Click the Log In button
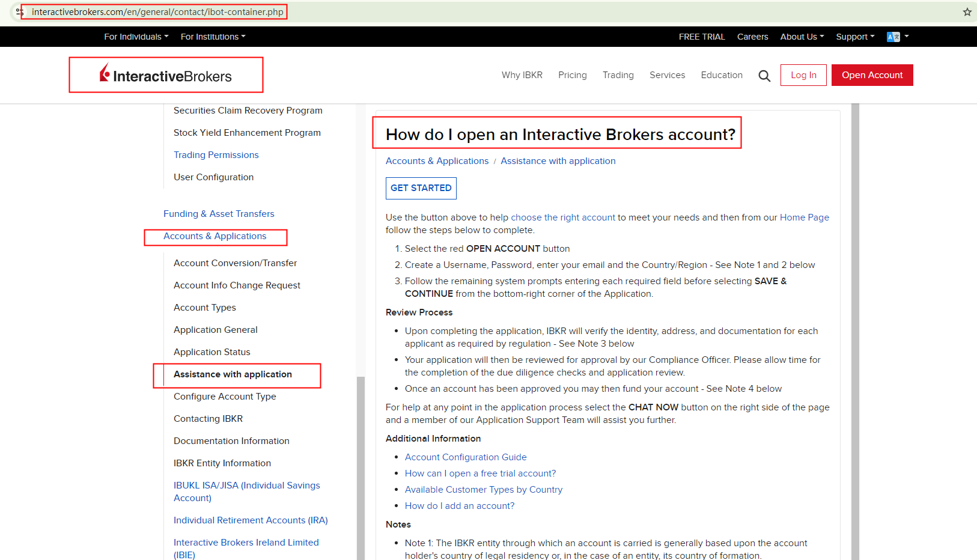 coord(803,75)
